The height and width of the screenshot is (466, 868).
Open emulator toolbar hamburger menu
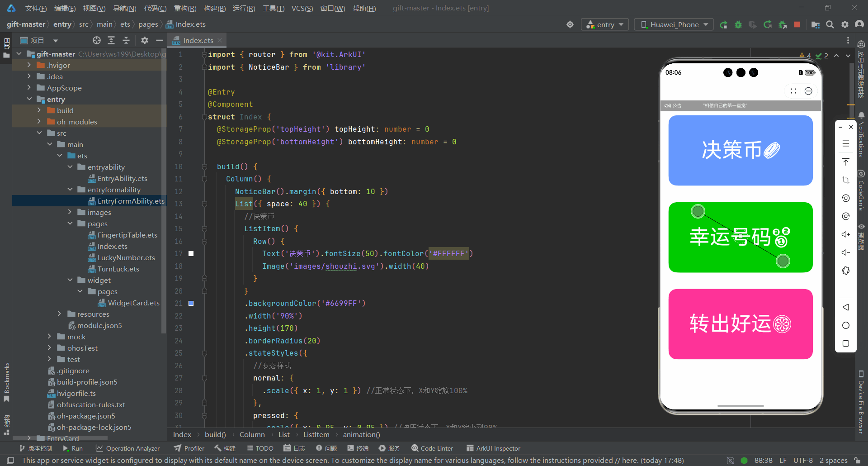846,144
